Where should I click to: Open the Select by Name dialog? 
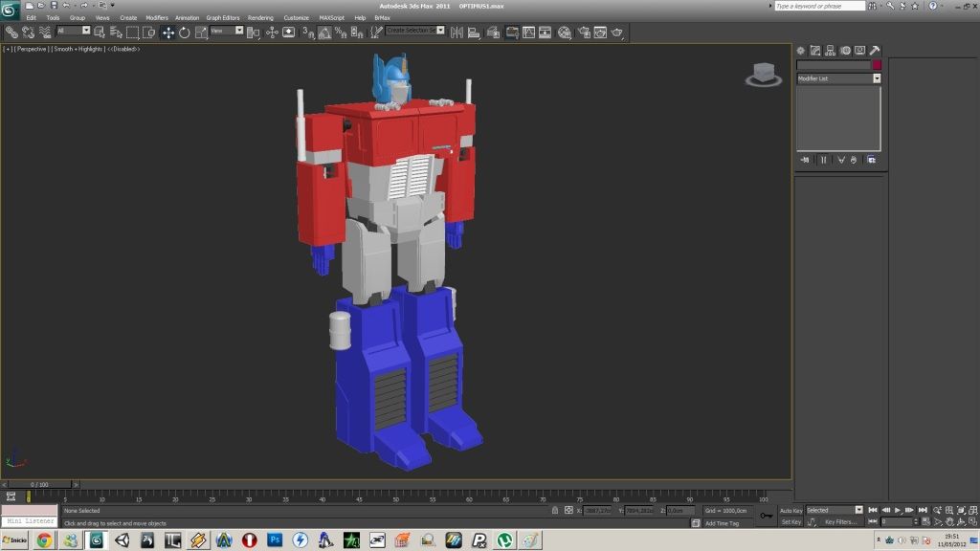[116, 33]
